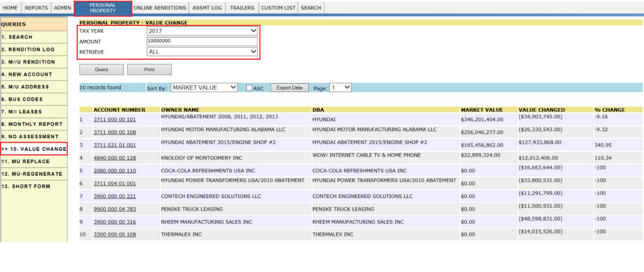Open account 3711 000 00 108

coord(115,132)
